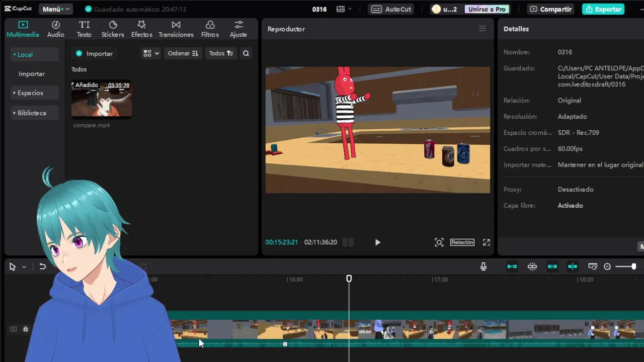Click the Compartir button
644x362 pixels.
[x=550, y=9]
